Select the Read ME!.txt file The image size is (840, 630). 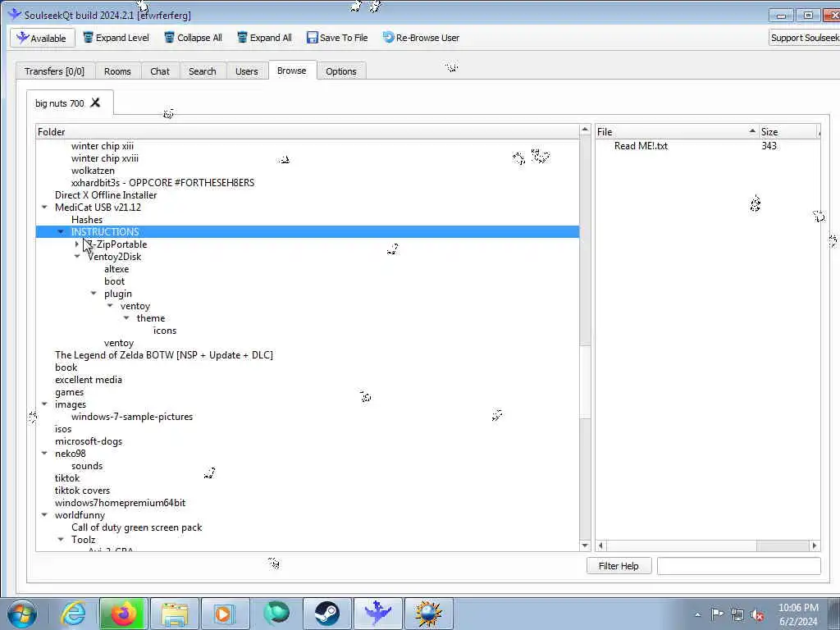click(641, 146)
